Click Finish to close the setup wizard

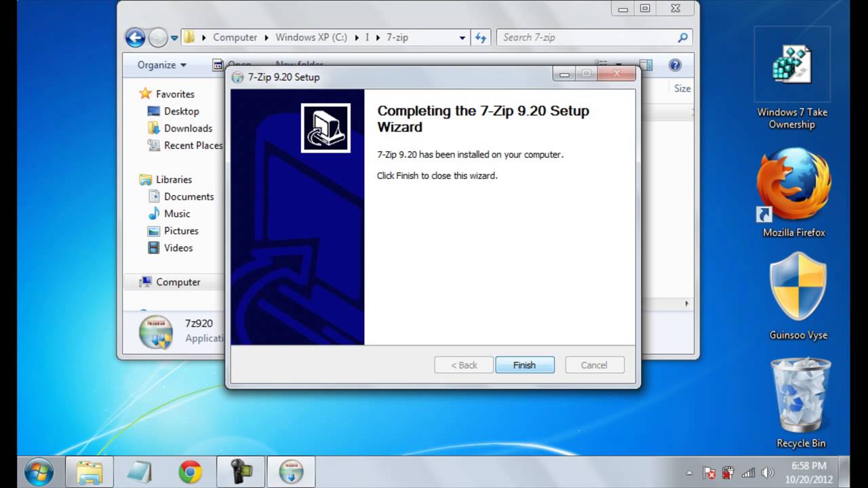coord(524,365)
